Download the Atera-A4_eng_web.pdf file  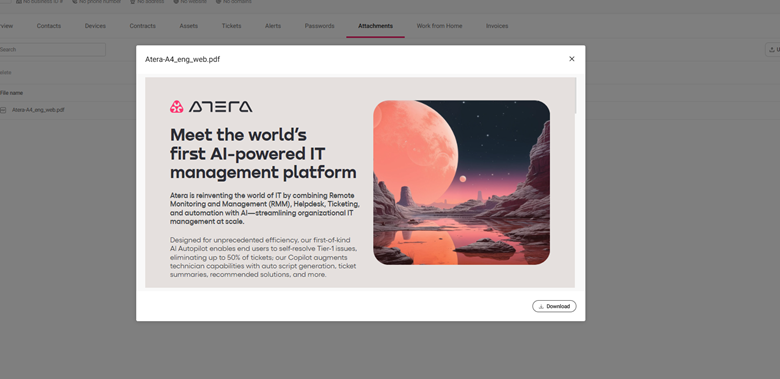554,306
